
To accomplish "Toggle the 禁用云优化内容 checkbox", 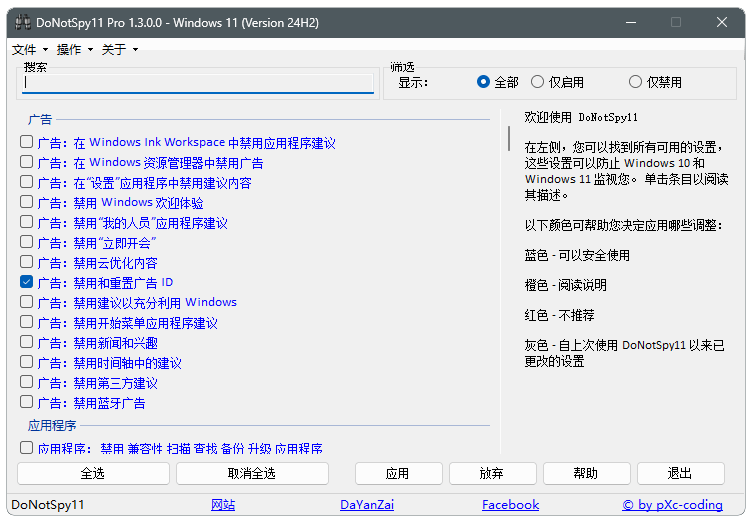I will tap(27, 262).
